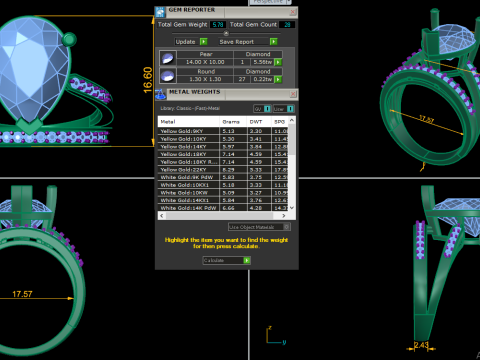Click the Calculate button
Viewport: 480px width, 360px height.
click(227, 260)
